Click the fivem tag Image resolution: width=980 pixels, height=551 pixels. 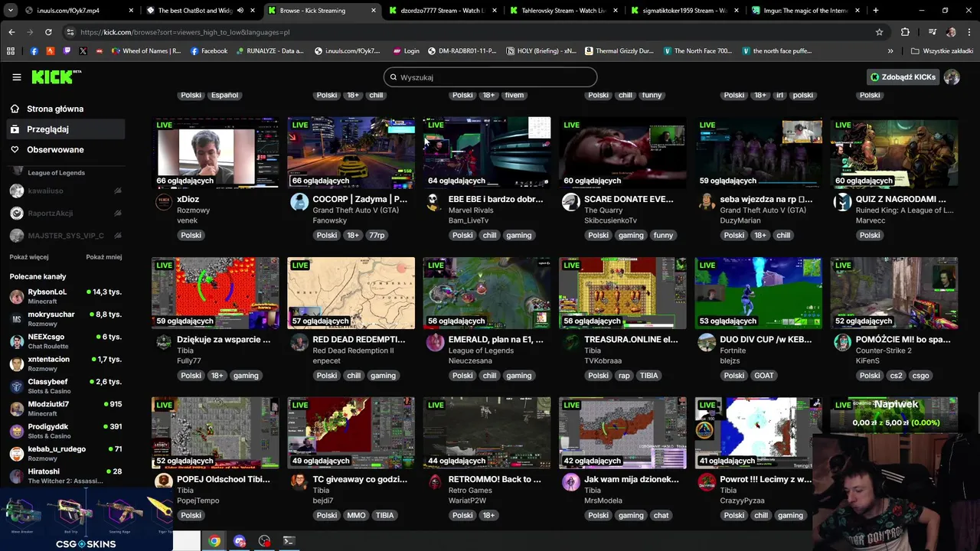point(514,95)
